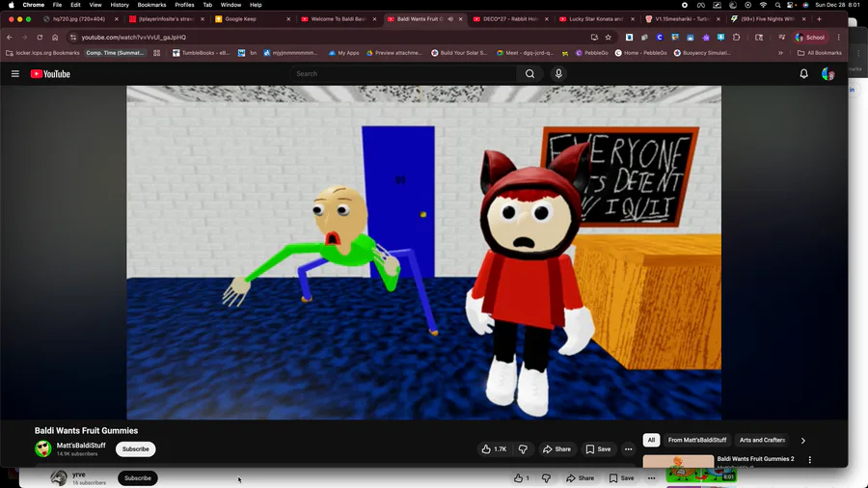Click the YouTube search magnifier button
Screen dimensions: 868x488
tap(529, 73)
